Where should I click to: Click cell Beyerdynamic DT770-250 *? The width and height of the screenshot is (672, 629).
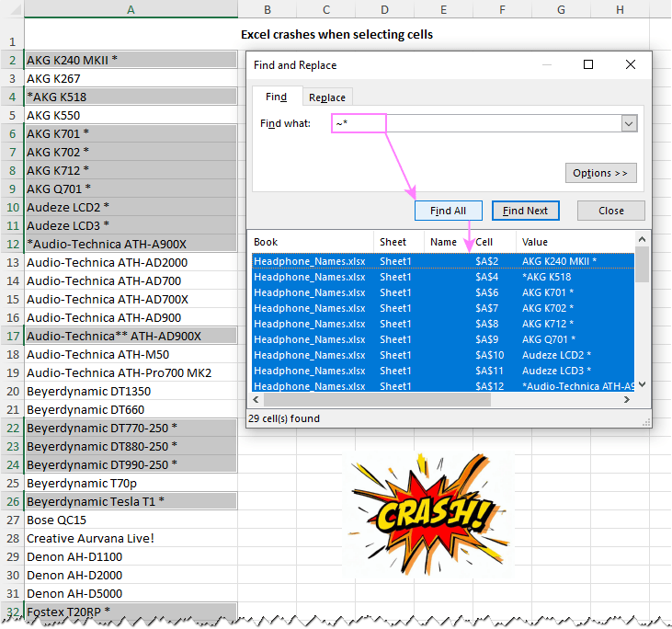coord(131,428)
